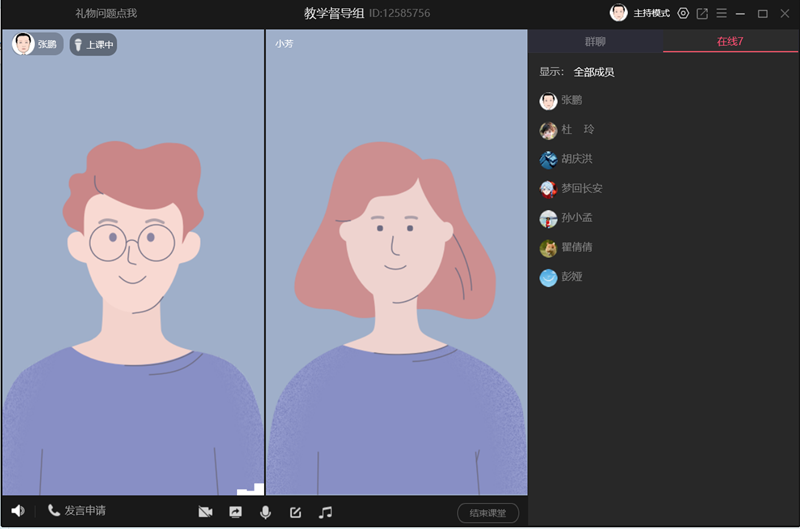800x529 pixels.
Task: Click the pop-out window icon
Action: (702, 13)
